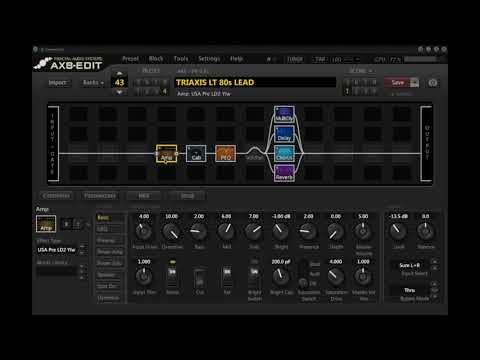Switch to the Dynamics amp page

click(109, 298)
